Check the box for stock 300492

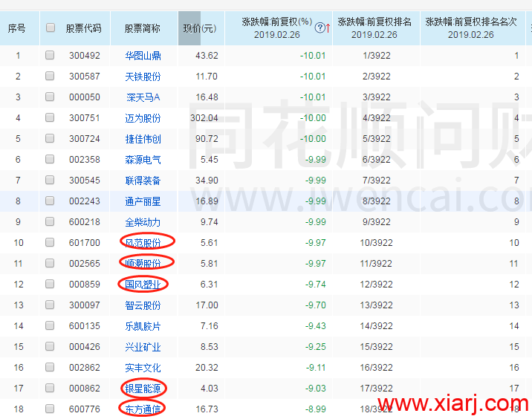pyautogui.click(x=50, y=55)
